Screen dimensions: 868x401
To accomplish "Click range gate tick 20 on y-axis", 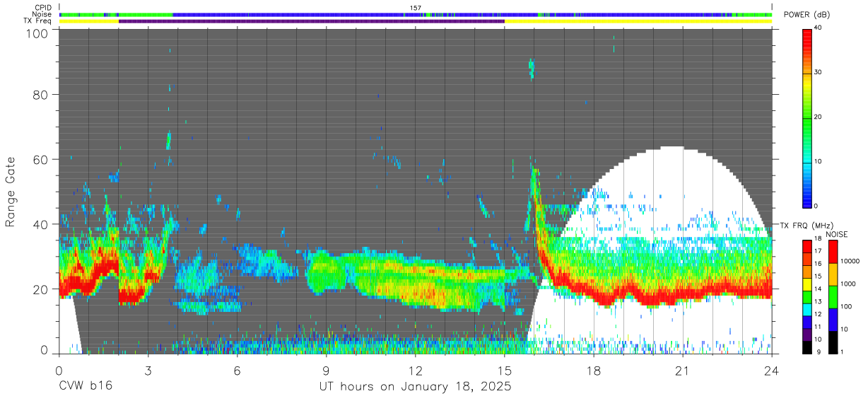I will 40,289.
